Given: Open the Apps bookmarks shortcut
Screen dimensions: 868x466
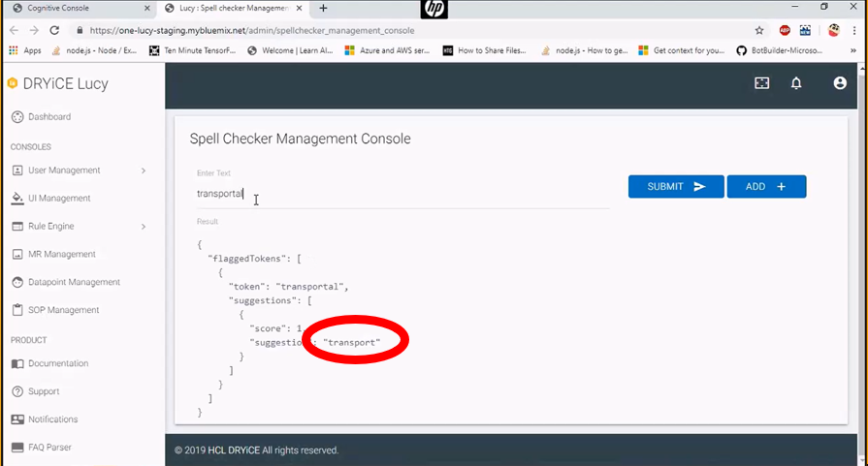Looking at the screenshot, I should 25,50.
